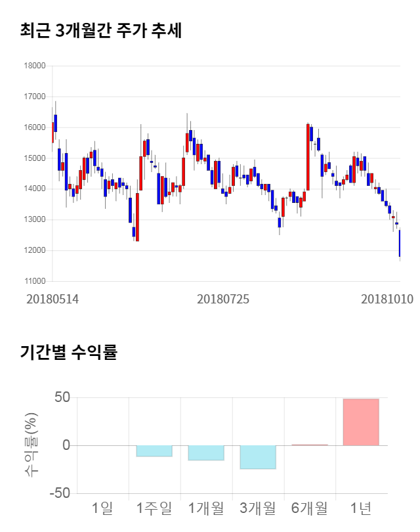
Task: Select the 1년 x-axis label
Action: [361, 508]
